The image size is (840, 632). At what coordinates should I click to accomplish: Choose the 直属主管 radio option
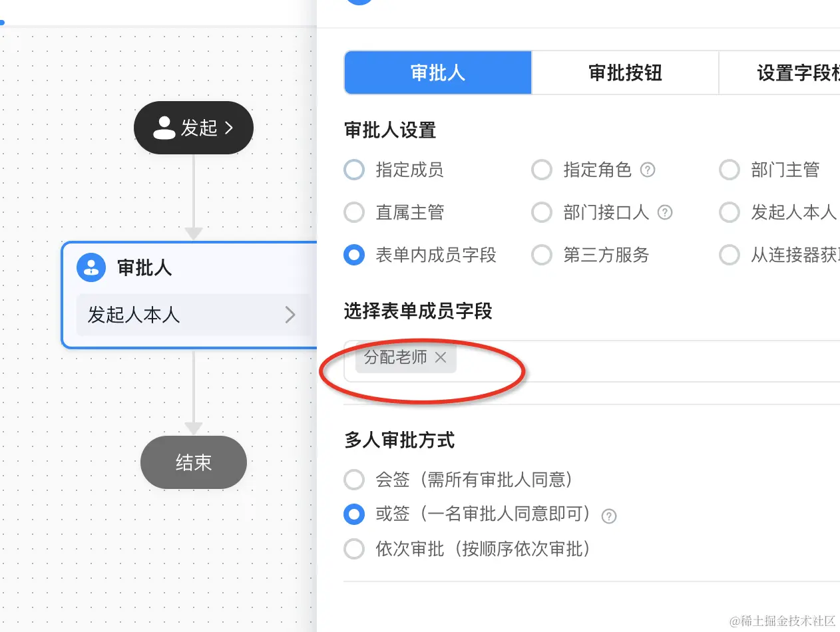pos(354,213)
